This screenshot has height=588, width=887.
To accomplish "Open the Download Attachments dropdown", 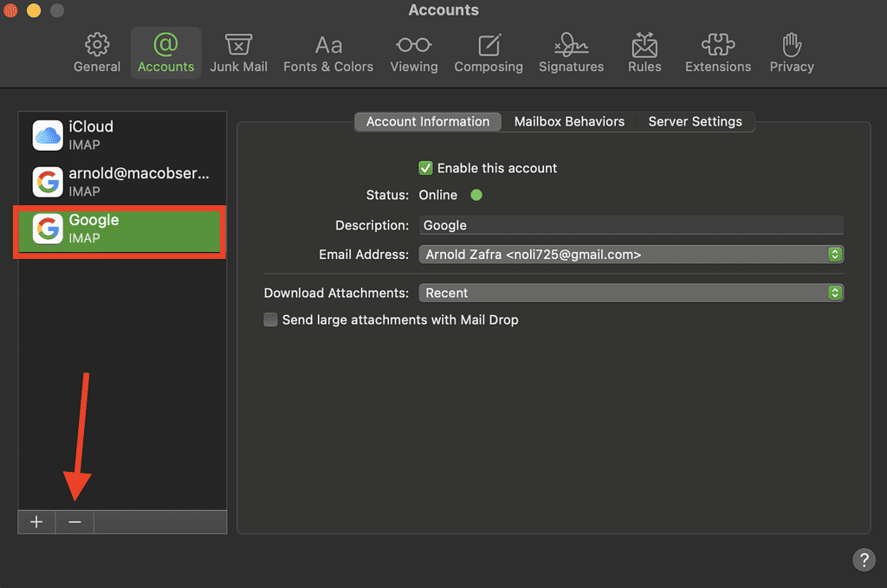I will point(631,293).
